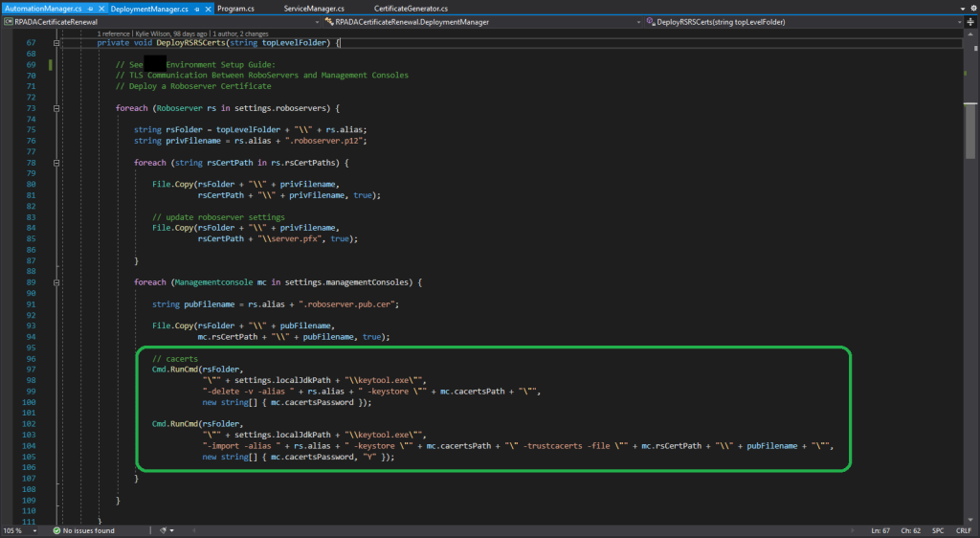Viewport: 980px width, 538px height.
Task: Click the '1 reference' CodeLens link
Action: tap(115, 34)
